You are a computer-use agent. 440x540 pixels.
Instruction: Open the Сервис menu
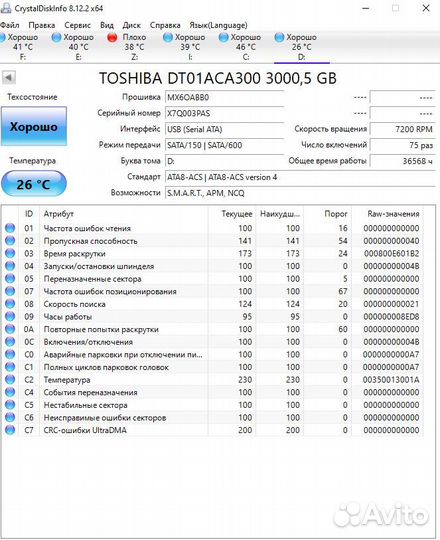pos(77,25)
